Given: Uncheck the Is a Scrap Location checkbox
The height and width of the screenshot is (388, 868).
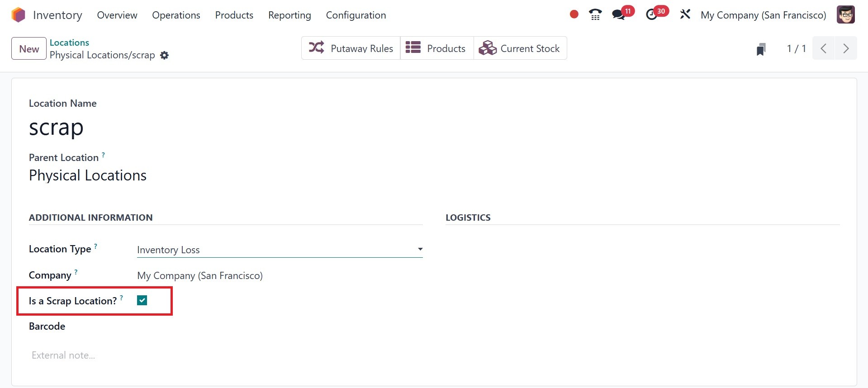Looking at the screenshot, I should (142, 301).
